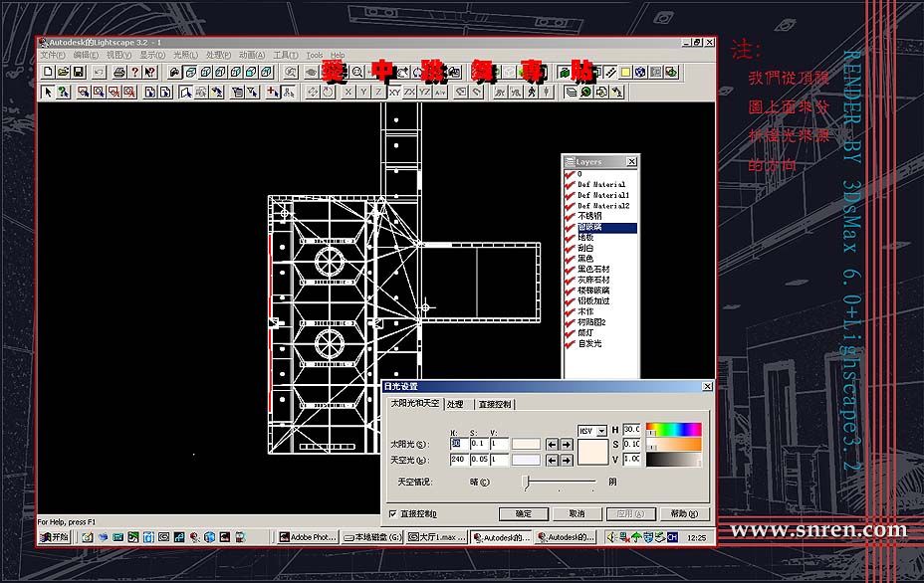Constrain to the Z axis button
Image resolution: width=924 pixels, height=583 pixels.
point(379,92)
